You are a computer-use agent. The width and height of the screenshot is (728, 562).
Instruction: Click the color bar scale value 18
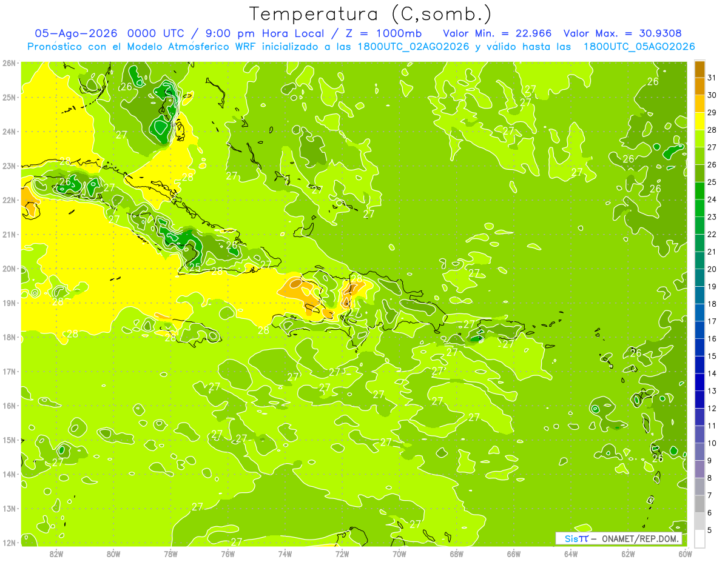(x=712, y=304)
